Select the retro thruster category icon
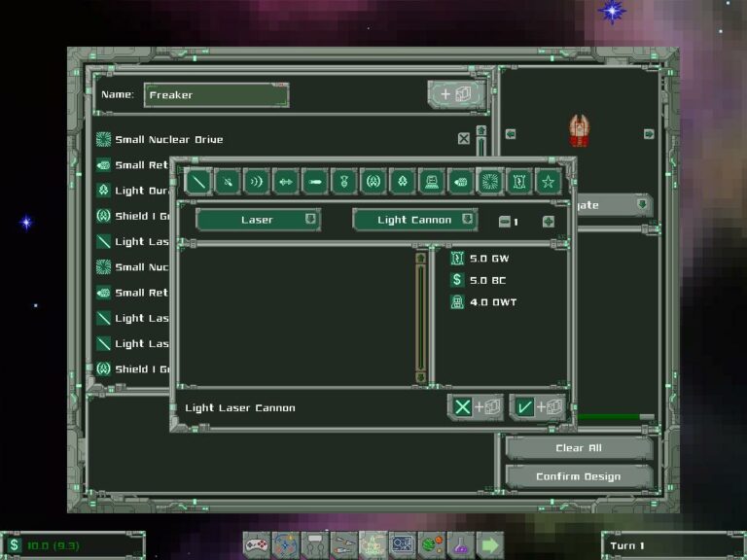Image resolution: width=747 pixels, height=560 pixels. click(x=461, y=182)
